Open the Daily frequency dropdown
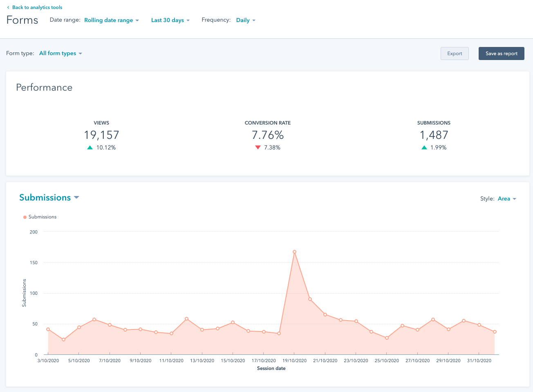Image resolution: width=533 pixels, height=392 pixels. 246,20
